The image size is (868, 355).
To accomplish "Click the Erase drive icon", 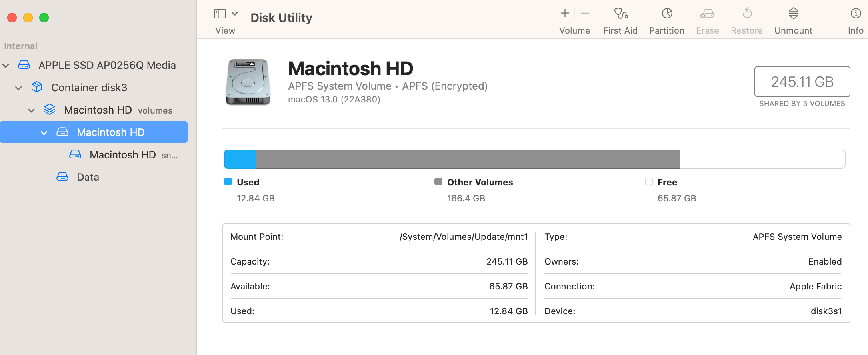I will coord(707,14).
